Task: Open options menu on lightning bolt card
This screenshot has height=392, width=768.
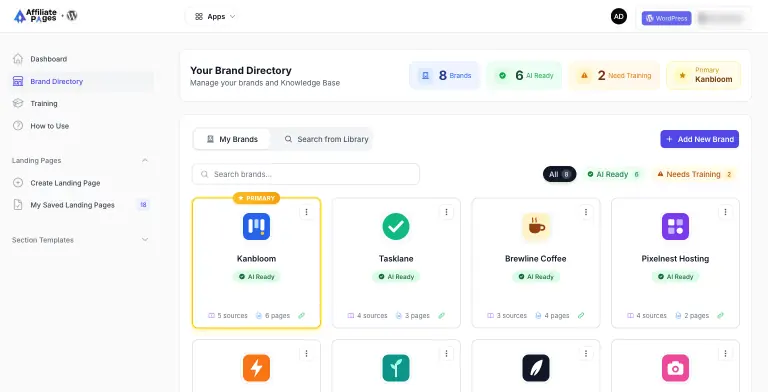Action: tap(307, 353)
